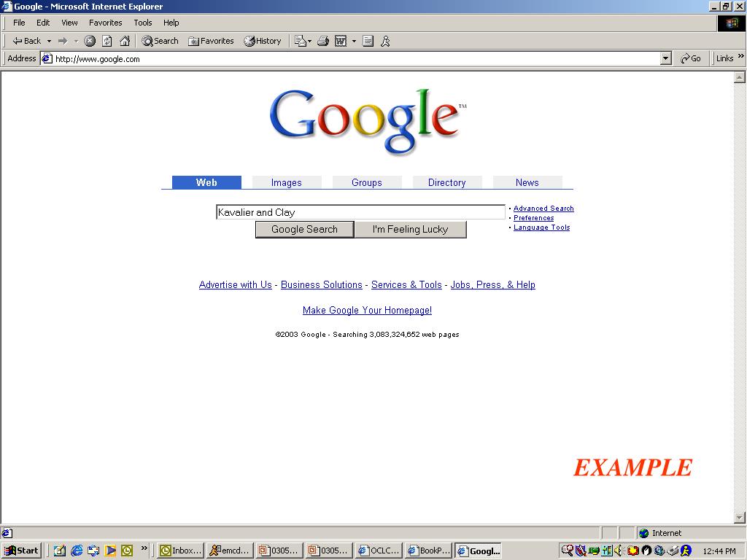The image size is (747, 560).
Task: Open the Edit menu
Action: 43,23
